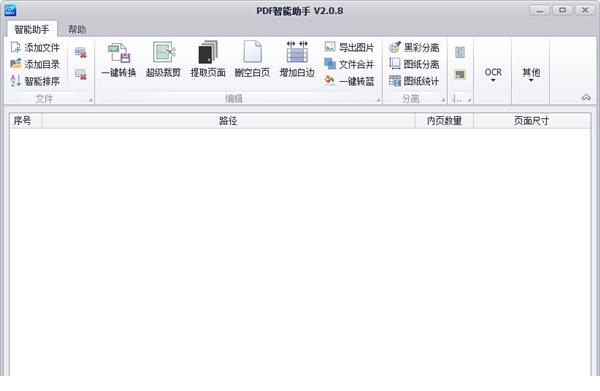Click the 页面尺寸 column header
Viewport: 600px width, 391px height.
532,121
